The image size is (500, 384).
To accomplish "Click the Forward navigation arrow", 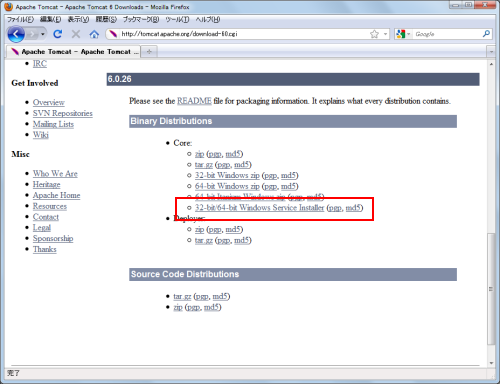I will tap(32, 34).
